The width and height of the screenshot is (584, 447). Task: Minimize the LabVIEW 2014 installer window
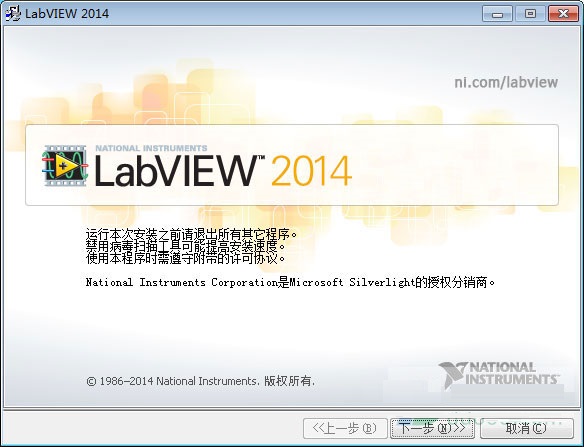(497, 14)
